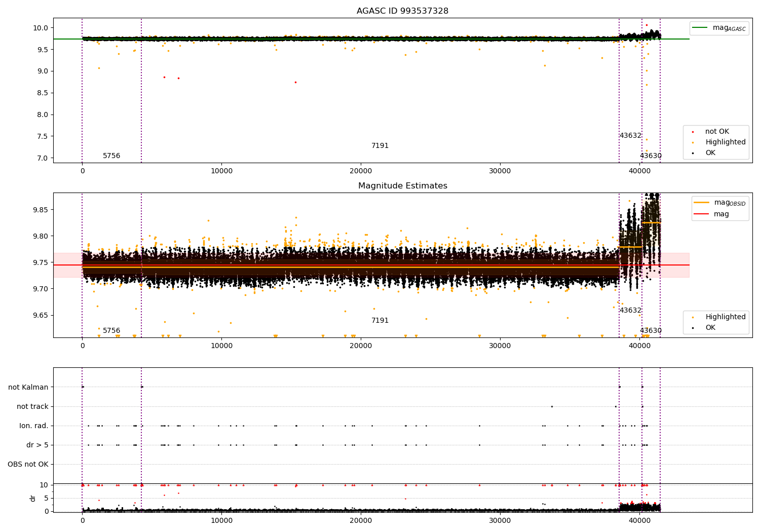Click the "OBS not OK" row label

(x=28, y=464)
